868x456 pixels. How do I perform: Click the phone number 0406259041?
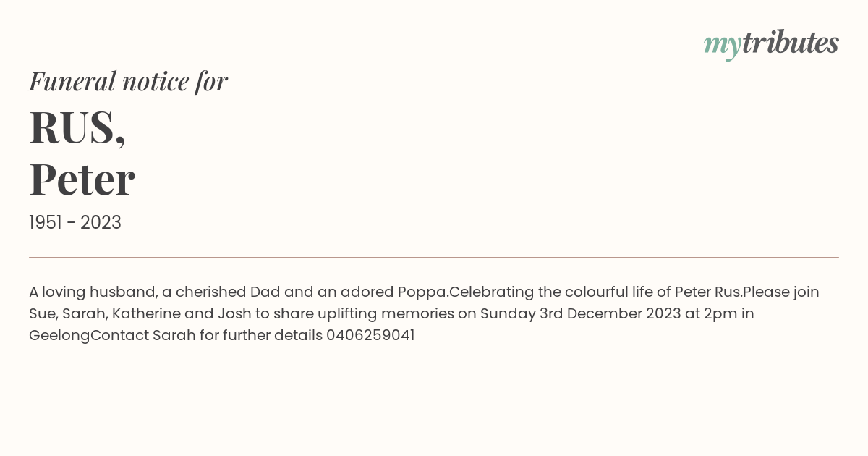pos(370,336)
